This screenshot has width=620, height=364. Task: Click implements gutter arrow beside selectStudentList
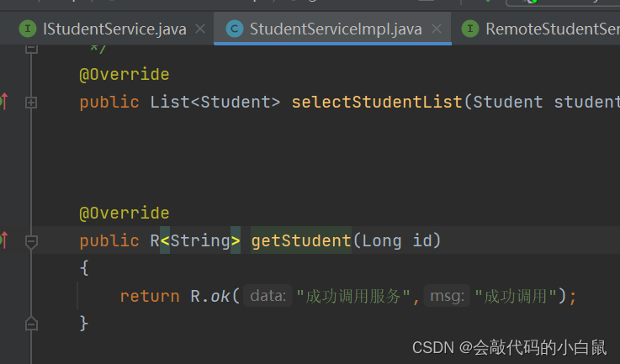tap(3, 102)
